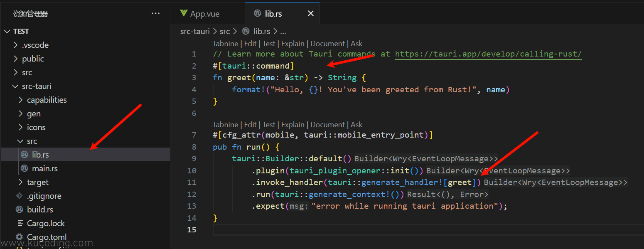Click Explain code lens above greet function
The width and height of the screenshot is (644, 249).
293,44
